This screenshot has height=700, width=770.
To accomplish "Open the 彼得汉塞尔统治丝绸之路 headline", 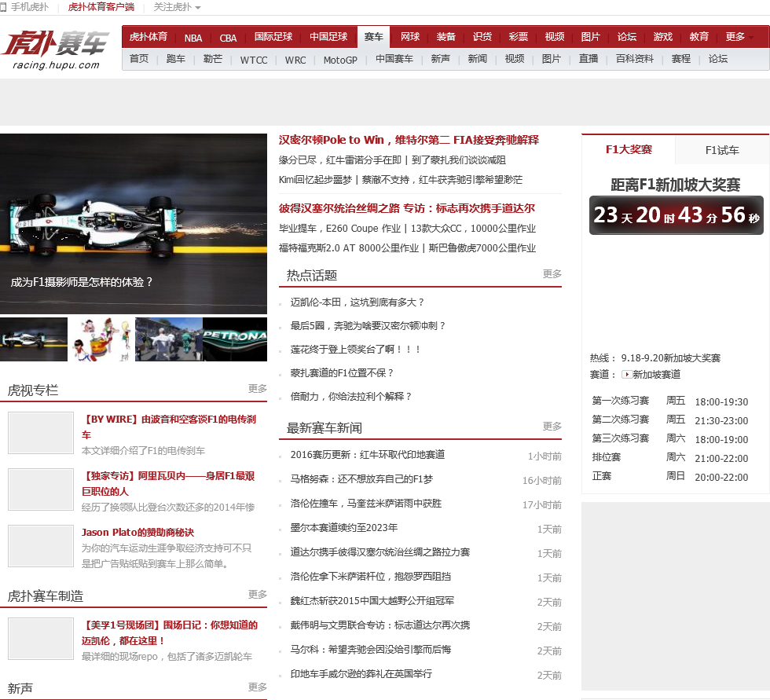I will tap(407, 208).
